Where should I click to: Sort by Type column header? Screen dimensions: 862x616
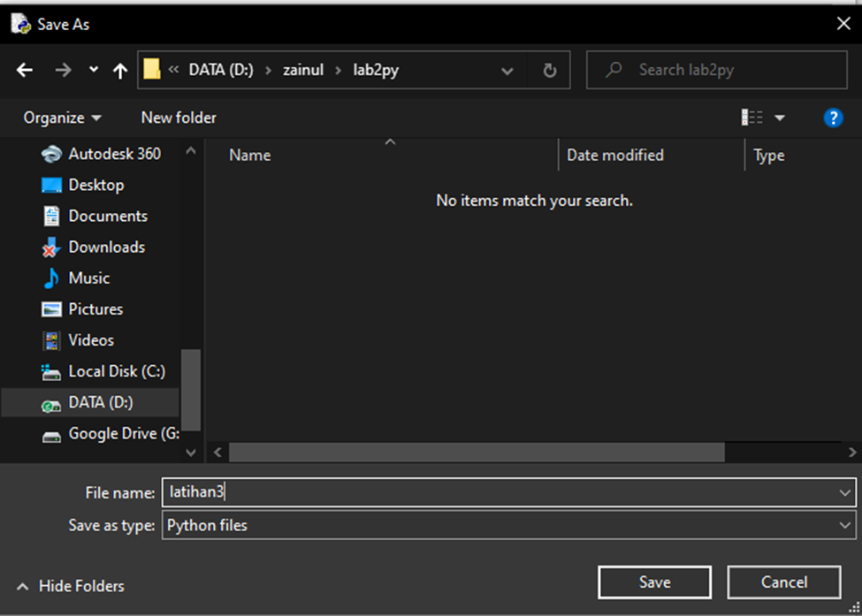click(768, 156)
